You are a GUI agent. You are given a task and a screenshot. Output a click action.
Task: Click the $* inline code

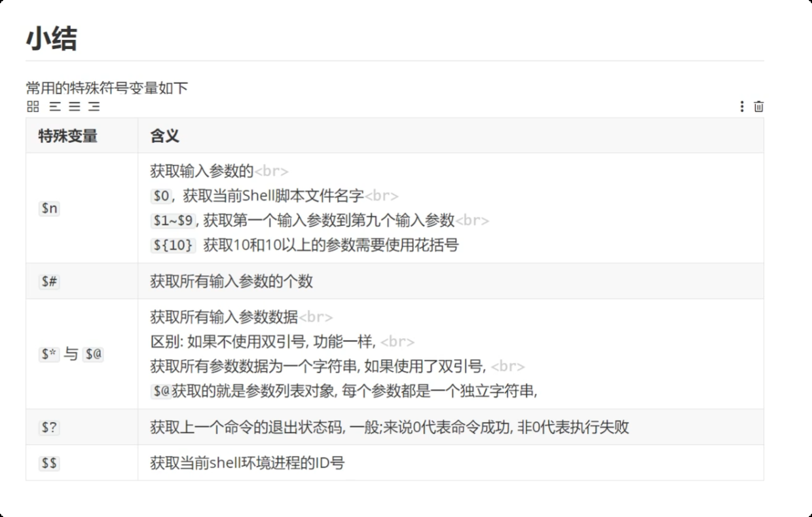pos(49,354)
